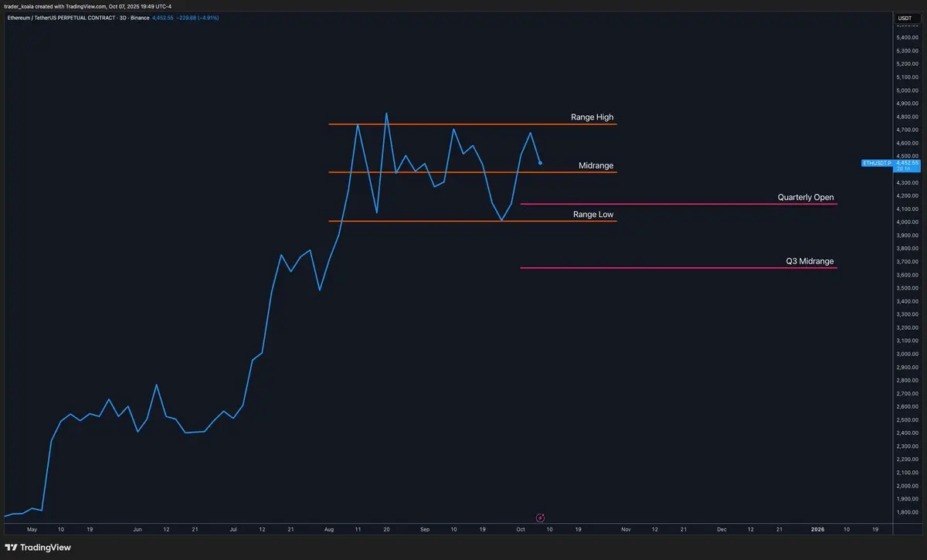Select the Midrange label text
The width and height of the screenshot is (927, 560).
[x=596, y=166]
